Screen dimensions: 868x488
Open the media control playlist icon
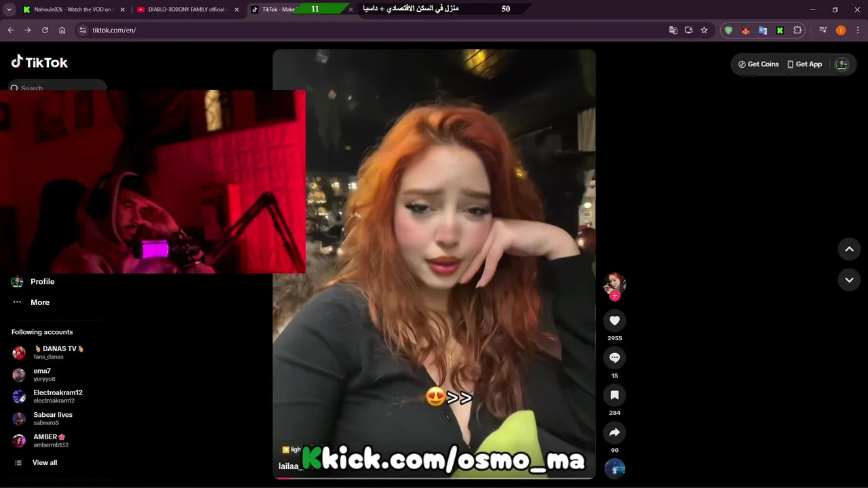point(823,30)
